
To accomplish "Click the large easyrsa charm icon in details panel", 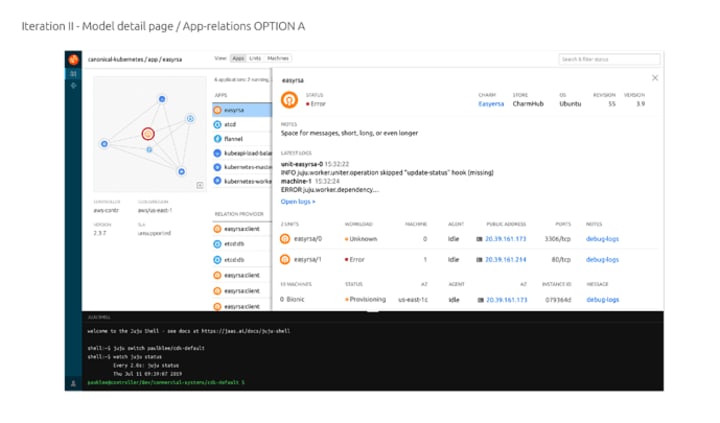I will click(x=289, y=100).
